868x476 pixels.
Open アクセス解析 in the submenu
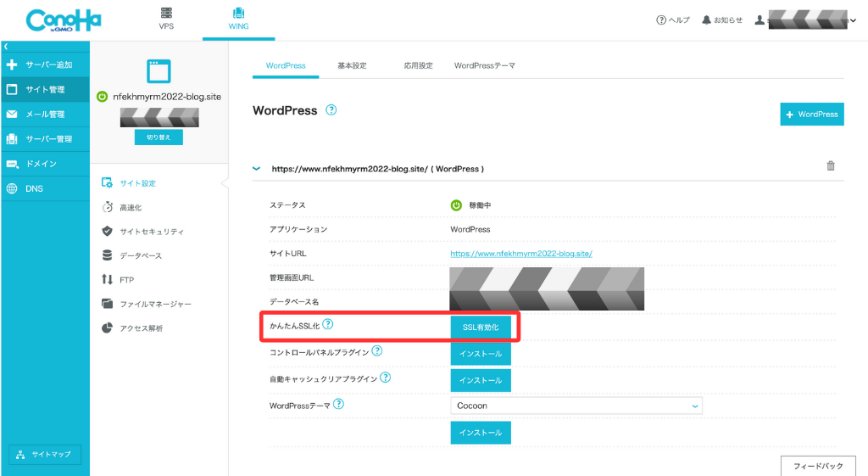pos(132,328)
